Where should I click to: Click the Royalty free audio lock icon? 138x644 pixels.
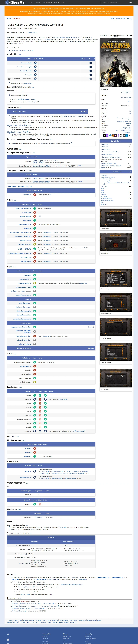click(x=35, y=382)
